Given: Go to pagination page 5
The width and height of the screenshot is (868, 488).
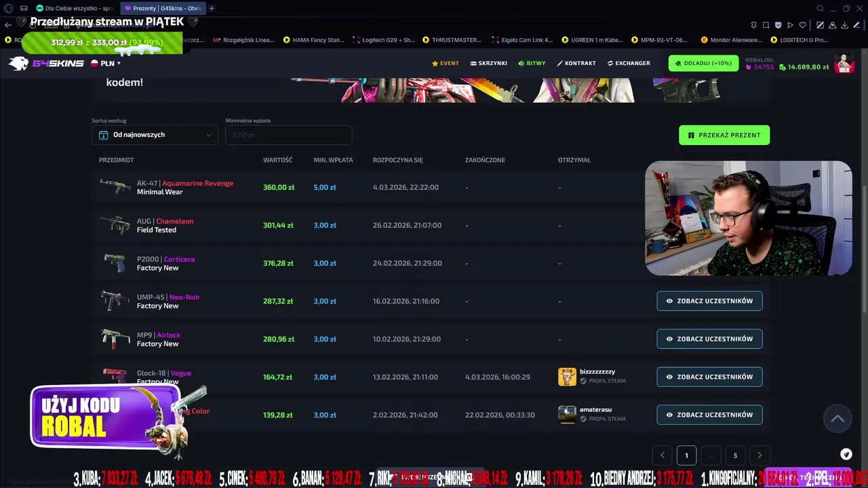Looking at the screenshot, I should pyautogui.click(x=735, y=455).
